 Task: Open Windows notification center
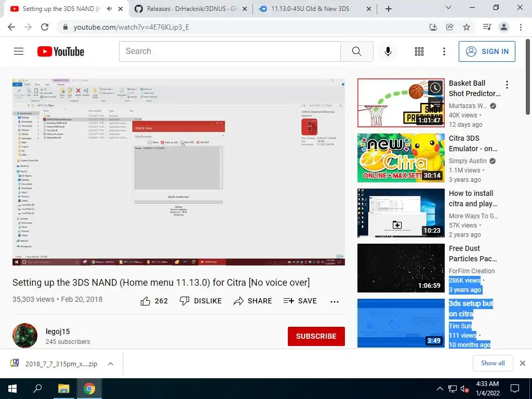coord(515,389)
